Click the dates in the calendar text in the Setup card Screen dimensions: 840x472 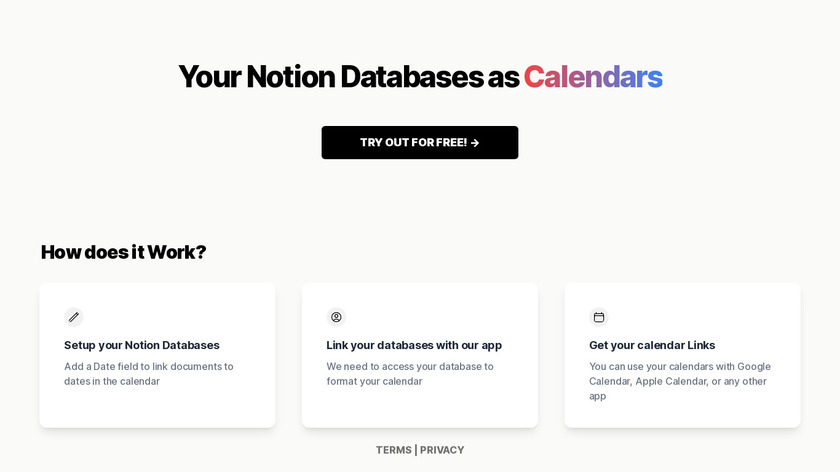[x=111, y=381]
